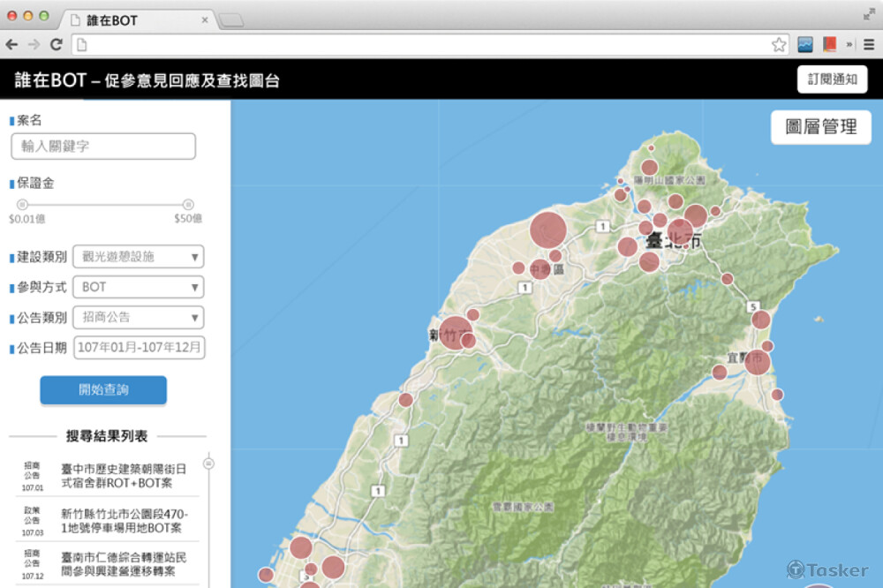Image resolution: width=883 pixels, height=588 pixels.
Task: Reload the page with refresh icon
Action: 56,44
